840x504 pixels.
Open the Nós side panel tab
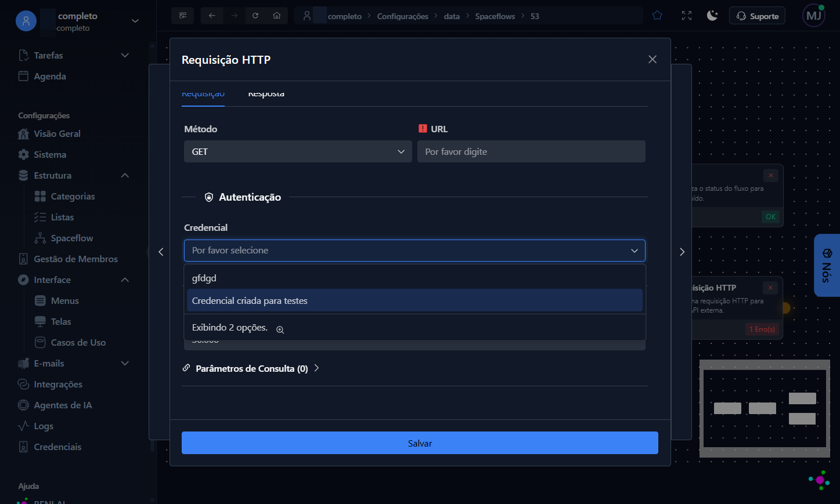coord(827,266)
